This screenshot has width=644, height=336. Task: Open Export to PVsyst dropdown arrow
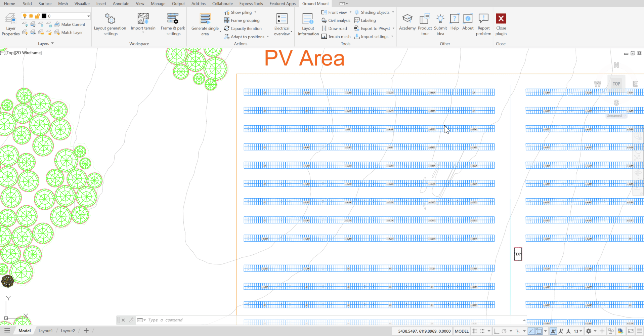(x=393, y=29)
